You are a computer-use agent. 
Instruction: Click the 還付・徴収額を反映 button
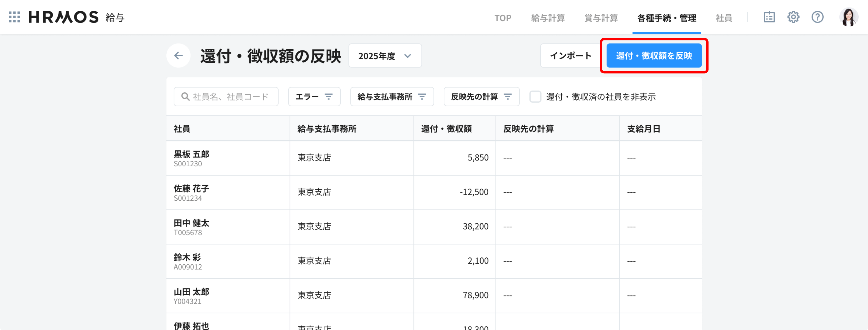point(654,56)
